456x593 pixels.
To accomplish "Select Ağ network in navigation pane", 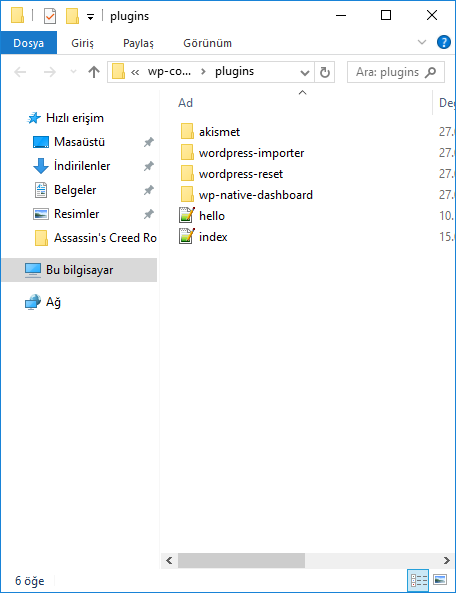I will click(x=53, y=302).
